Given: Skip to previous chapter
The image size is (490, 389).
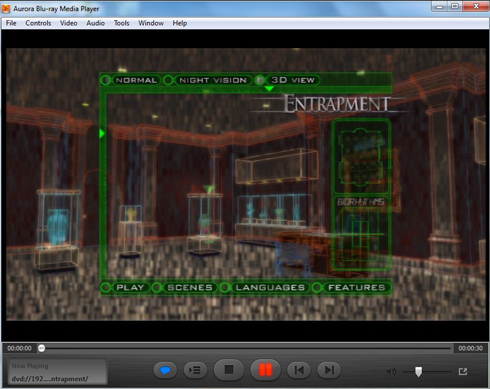Looking at the screenshot, I should pos(299,370).
